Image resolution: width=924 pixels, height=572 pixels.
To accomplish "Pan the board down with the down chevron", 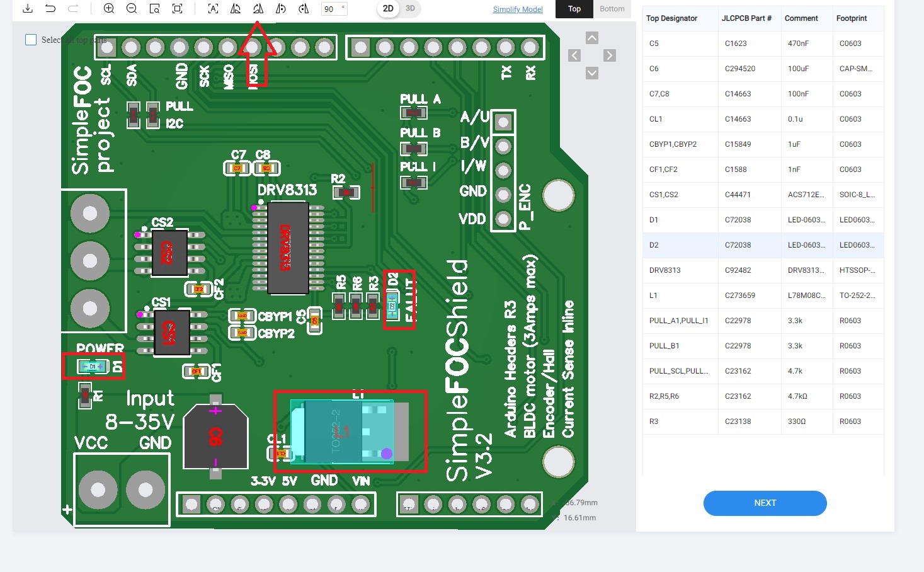I will click(592, 73).
